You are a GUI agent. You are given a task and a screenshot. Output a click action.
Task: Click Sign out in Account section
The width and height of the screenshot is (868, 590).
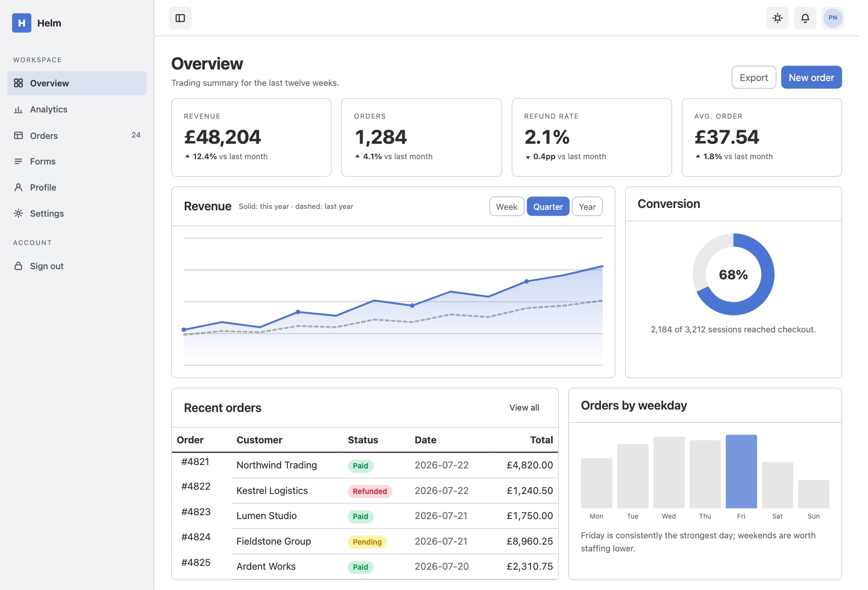pos(77,266)
